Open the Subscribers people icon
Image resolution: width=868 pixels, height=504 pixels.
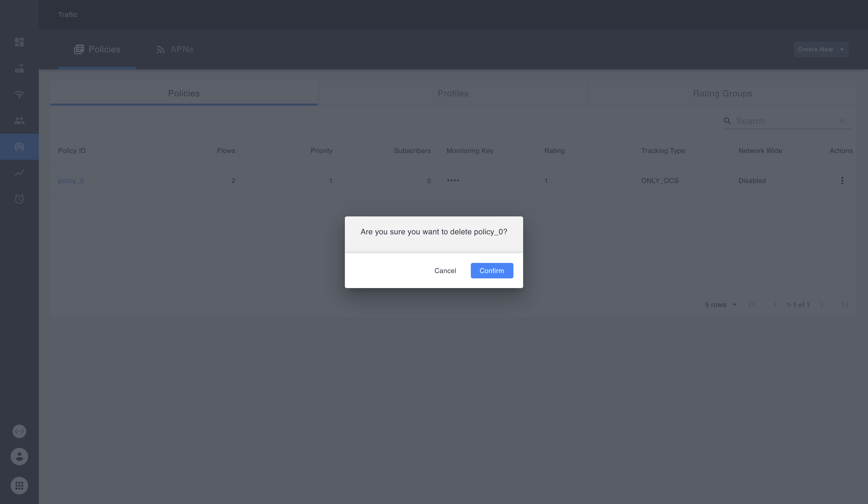click(19, 120)
